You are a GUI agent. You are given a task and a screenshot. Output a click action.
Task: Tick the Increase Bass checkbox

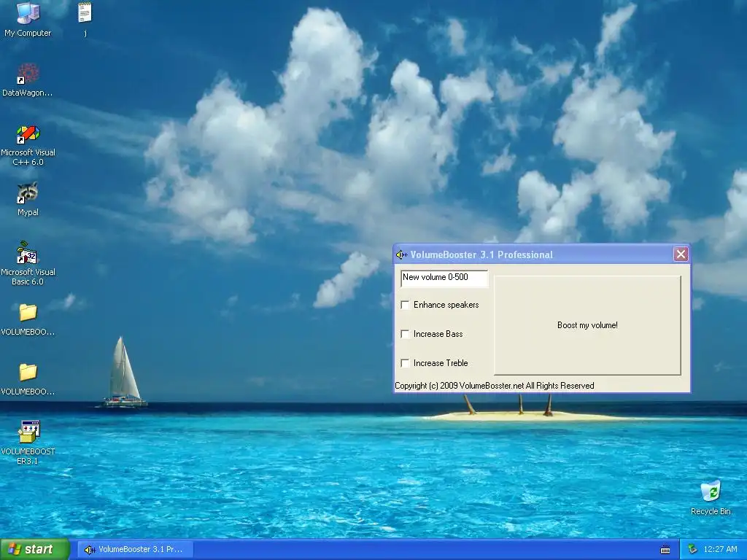point(405,334)
